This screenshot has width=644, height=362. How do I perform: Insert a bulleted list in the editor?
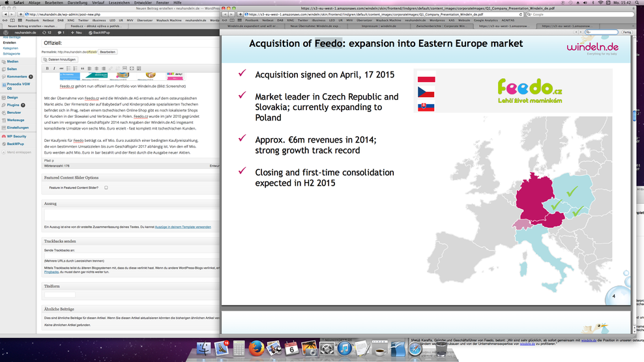(68, 68)
